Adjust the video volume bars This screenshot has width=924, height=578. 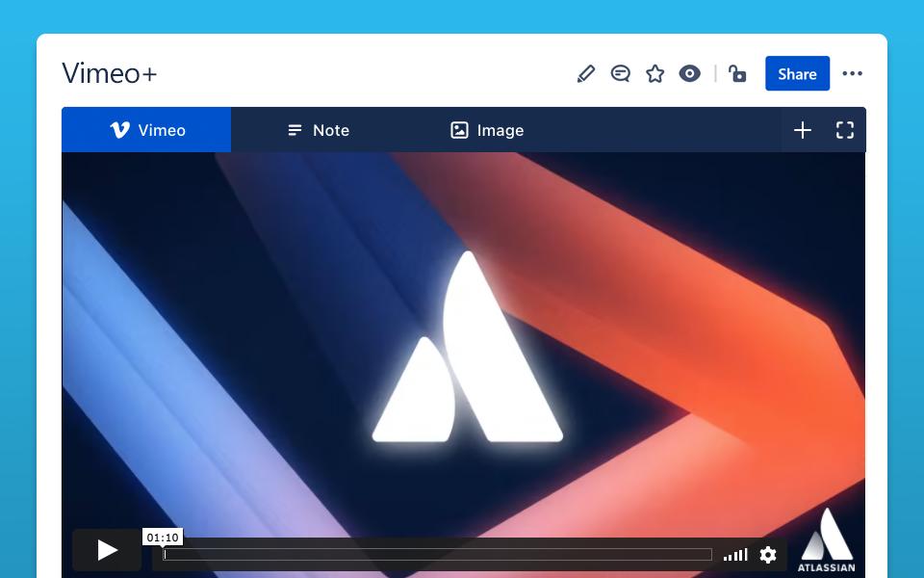735,555
